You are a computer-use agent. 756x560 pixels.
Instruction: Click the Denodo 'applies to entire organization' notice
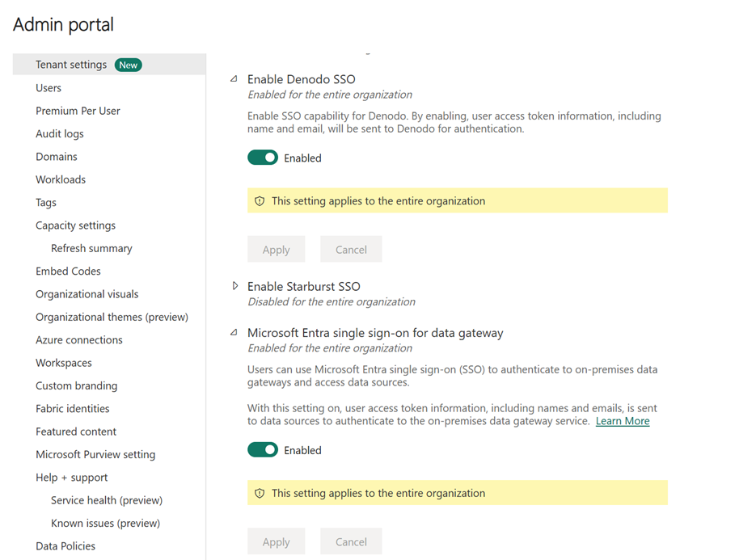458,200
